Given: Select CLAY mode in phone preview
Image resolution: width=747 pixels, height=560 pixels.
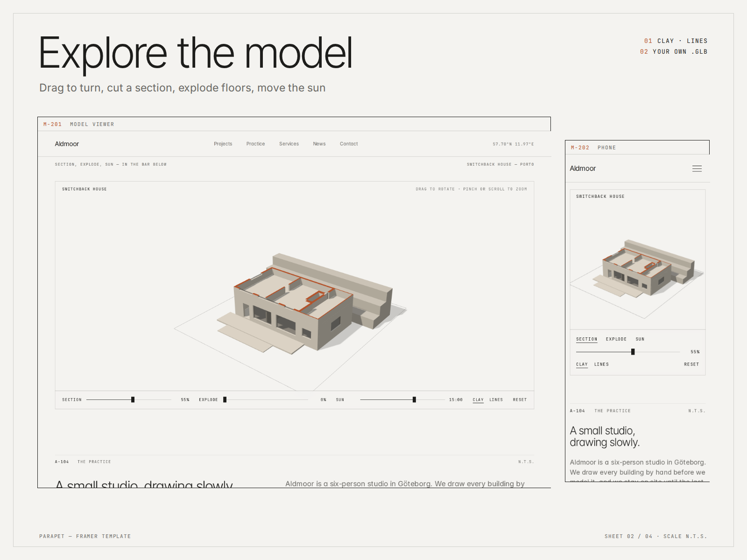Looking at the screenshot, I should 582,364.
